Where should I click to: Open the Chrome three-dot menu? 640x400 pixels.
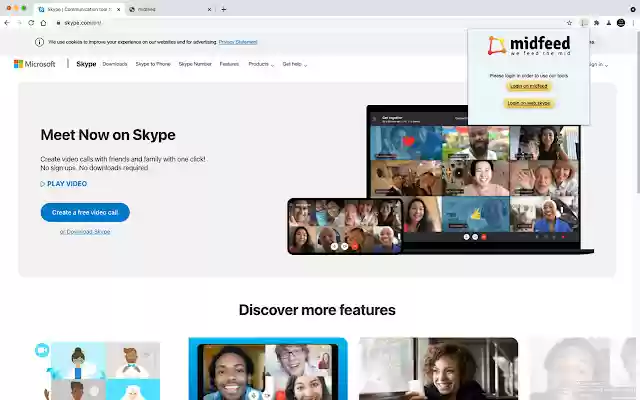tap(633, 23)
